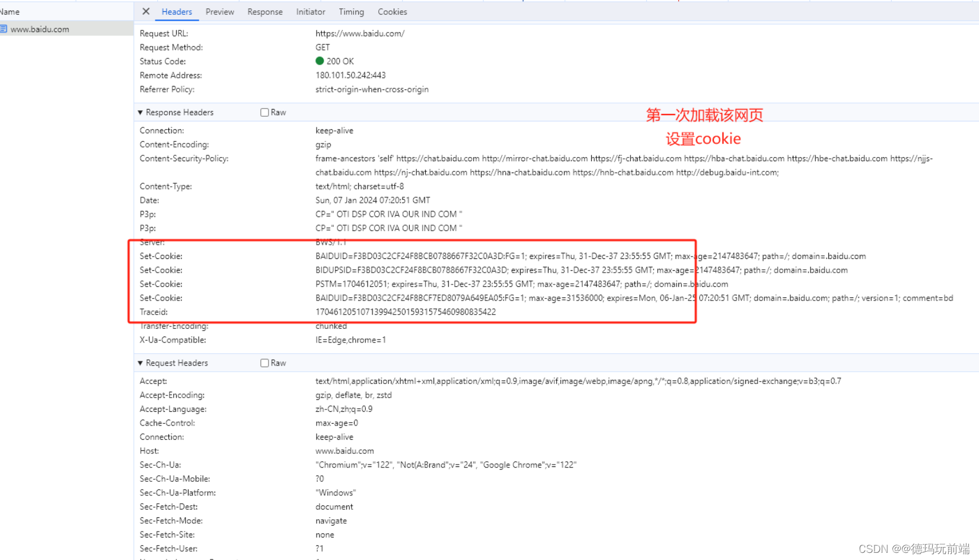
Task: Collapse the Response Headers section
Action: point(141,113)
